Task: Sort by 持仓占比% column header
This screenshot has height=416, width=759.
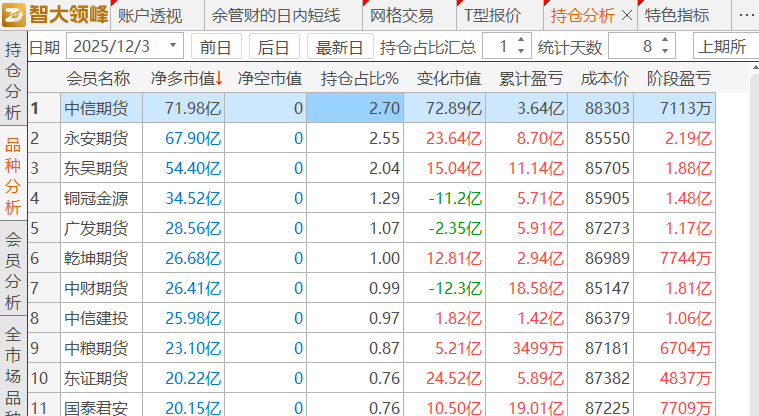Action: click(359, 78)
